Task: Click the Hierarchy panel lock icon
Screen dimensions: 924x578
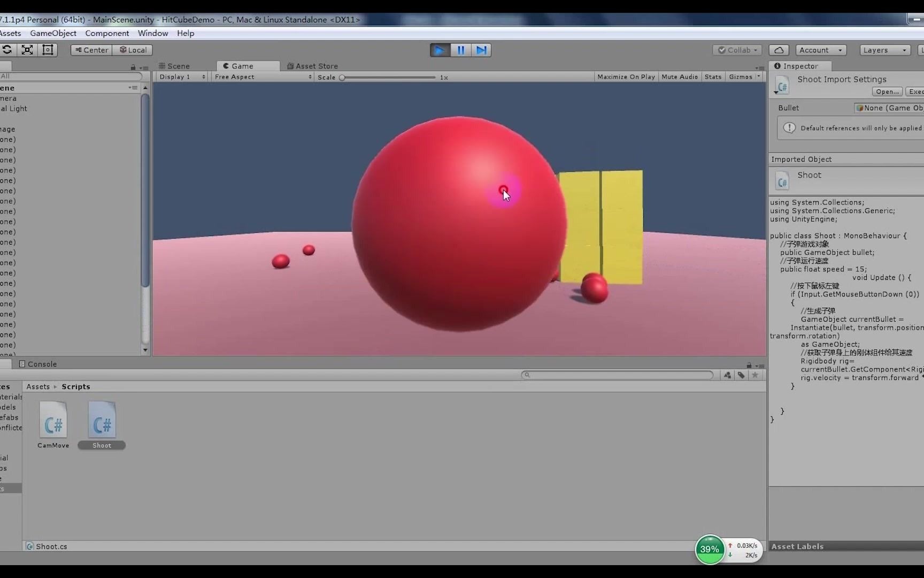Action: 133,67
